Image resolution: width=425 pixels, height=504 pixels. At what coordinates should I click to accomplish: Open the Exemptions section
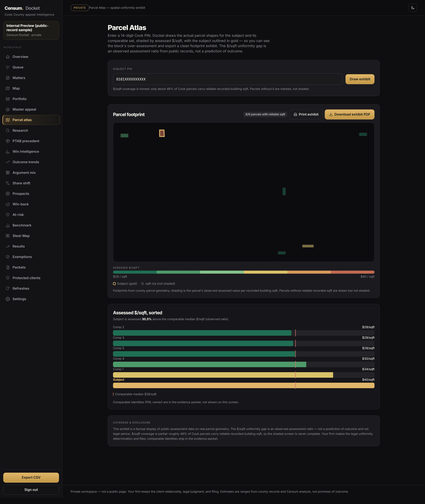[x=31, y=257]
